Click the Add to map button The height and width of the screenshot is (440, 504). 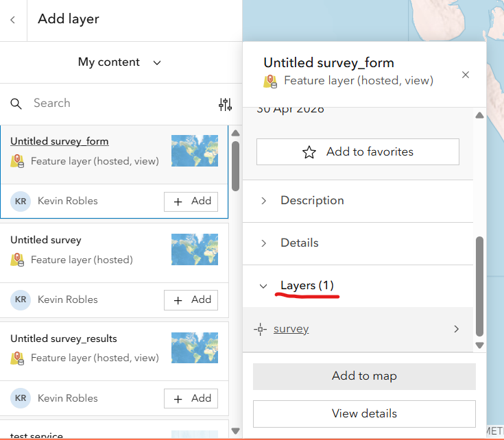click(364, 376)
